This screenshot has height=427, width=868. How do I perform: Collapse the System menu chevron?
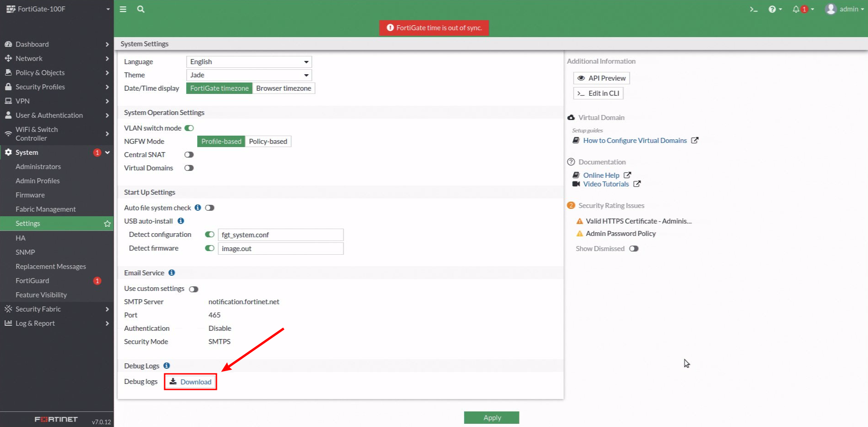tap(107, 153)
